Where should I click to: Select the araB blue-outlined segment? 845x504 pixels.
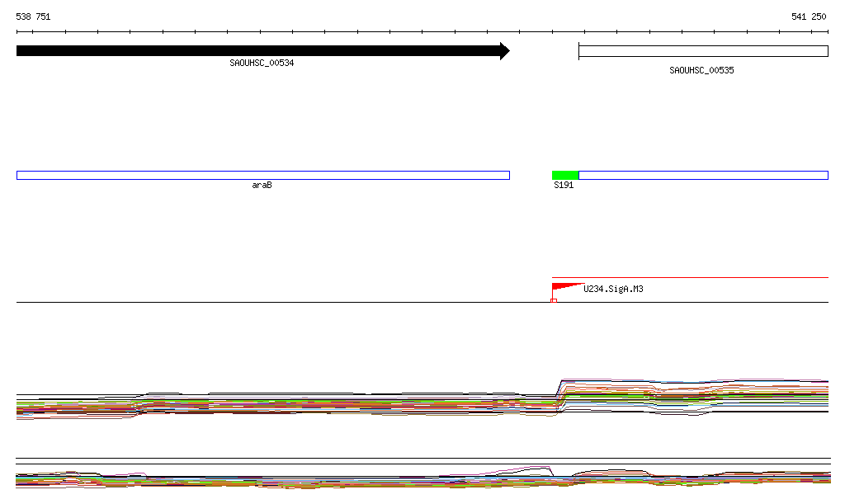263,175
